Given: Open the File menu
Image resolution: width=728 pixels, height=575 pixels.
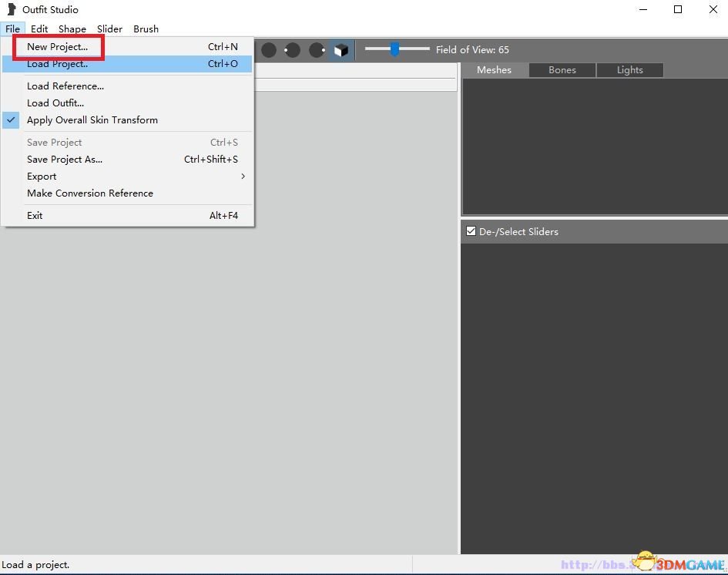Looking at the screenshot, I should click(x=12, y=29).
